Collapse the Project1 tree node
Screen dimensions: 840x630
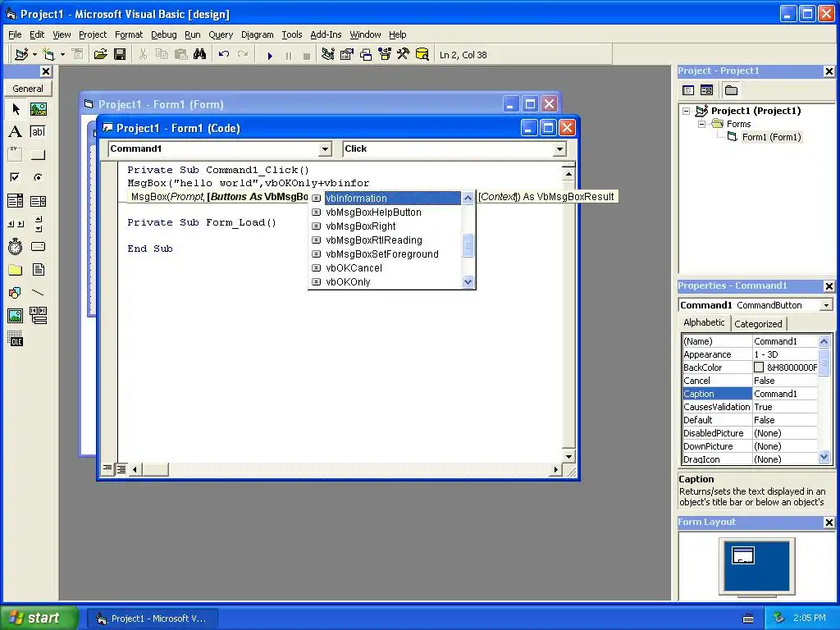[x=687, y=112]
